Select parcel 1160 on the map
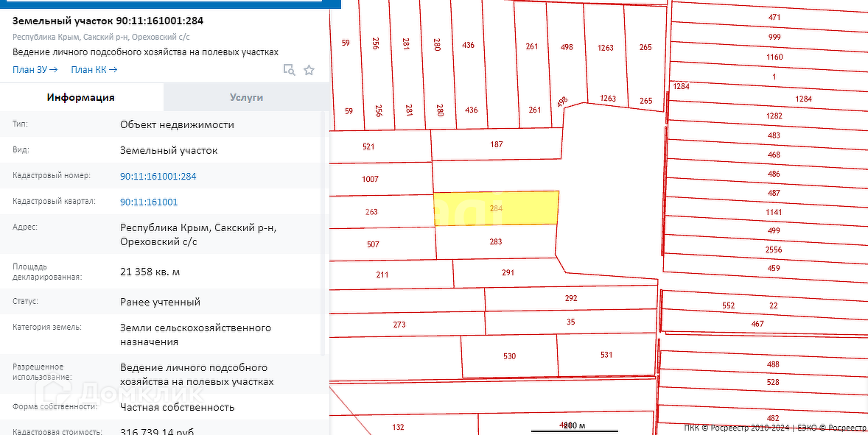The image size is (868, 435). 774,57
